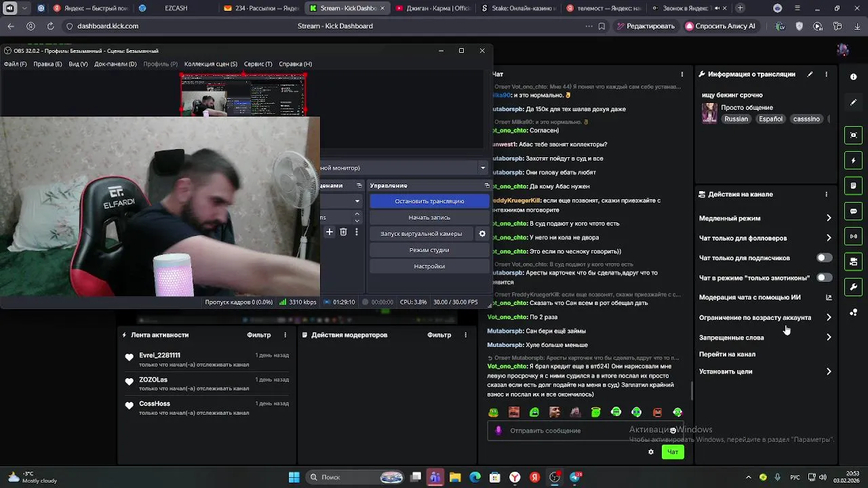Open the three-dot menu of the Чат panel
This screenshot has height=488, width=868.
point(682,74)
